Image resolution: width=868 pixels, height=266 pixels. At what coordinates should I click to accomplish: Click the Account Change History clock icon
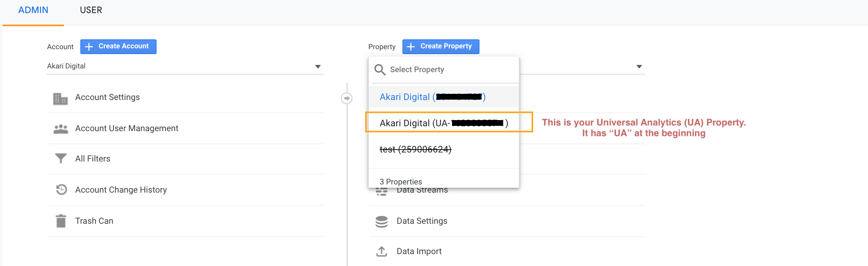61,189
